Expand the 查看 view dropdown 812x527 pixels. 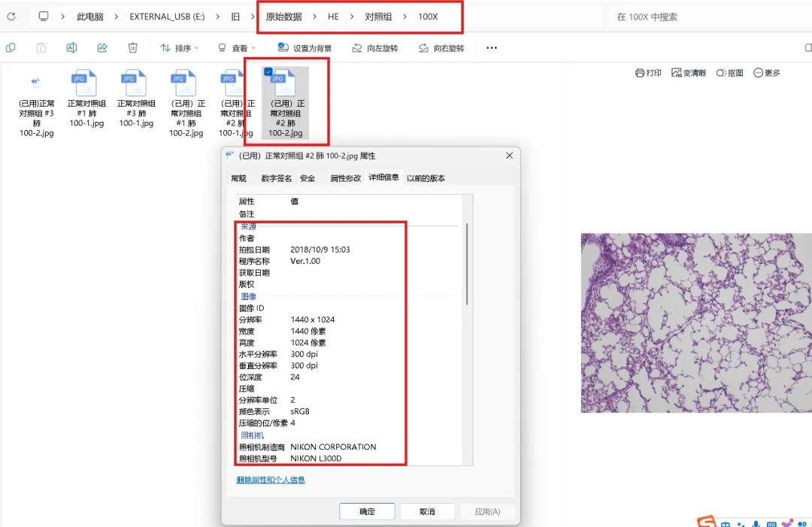pyautogui.click(x=237, y=47)
